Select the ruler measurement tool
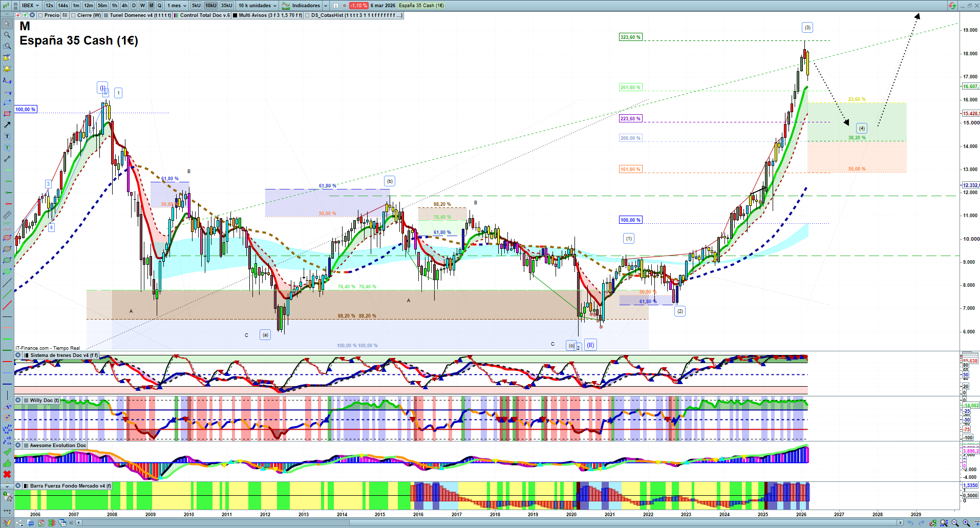 coord(7,215)
